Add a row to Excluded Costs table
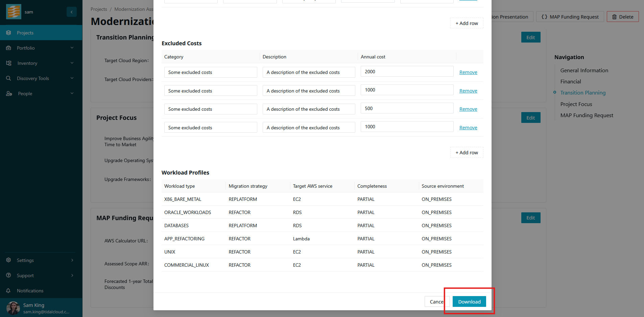This screenshot has height=317, width=644. coord(467,153)
